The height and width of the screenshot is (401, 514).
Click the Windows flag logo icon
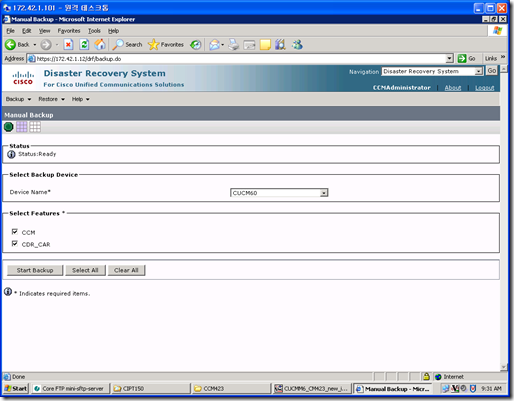pyautogui.click(x=498, y=31)
